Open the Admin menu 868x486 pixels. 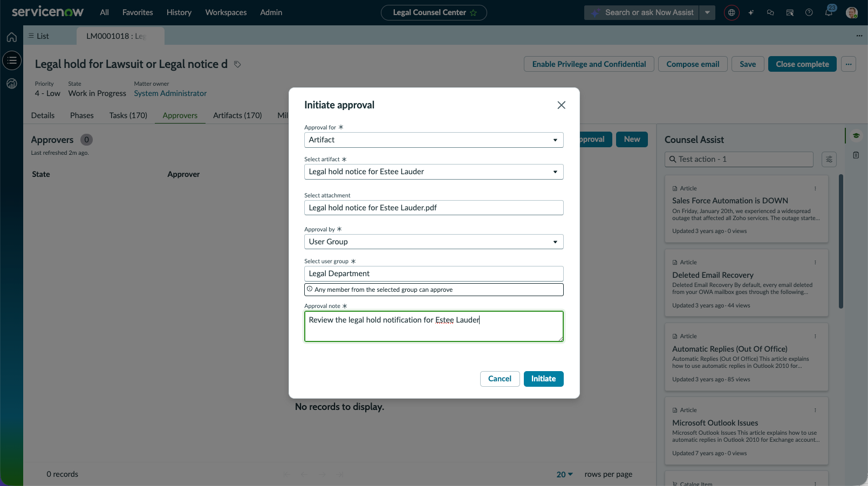tap(271, 12)
